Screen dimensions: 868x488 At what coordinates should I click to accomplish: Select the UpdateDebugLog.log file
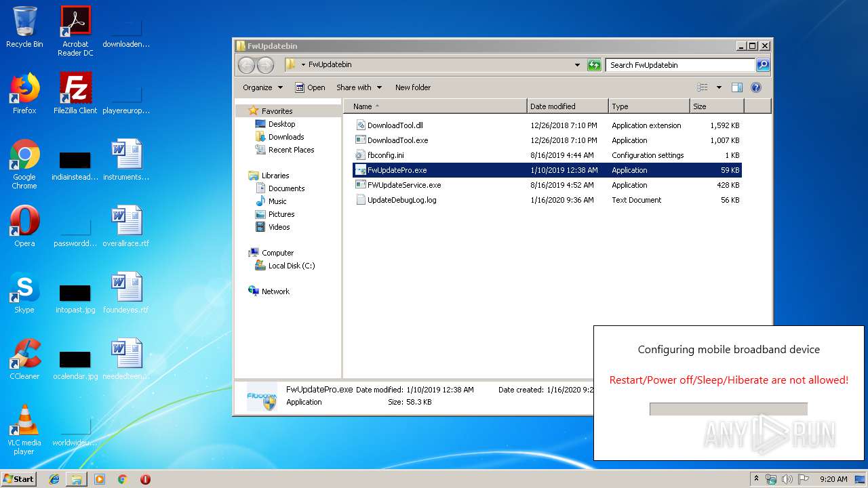tap(547, 200)
